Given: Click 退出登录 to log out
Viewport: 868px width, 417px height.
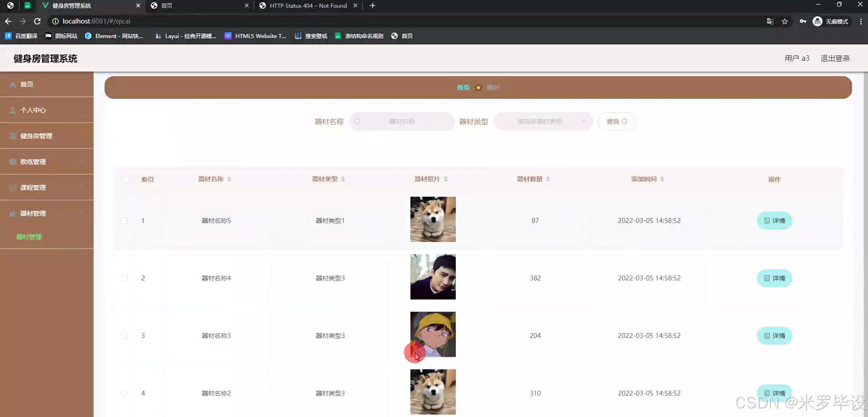Looking at the screenshot, I should [835, 58].
